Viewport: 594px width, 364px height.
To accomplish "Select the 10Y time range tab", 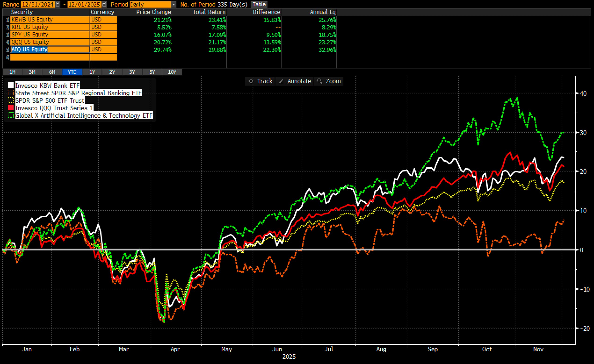I will pos(172,72).
